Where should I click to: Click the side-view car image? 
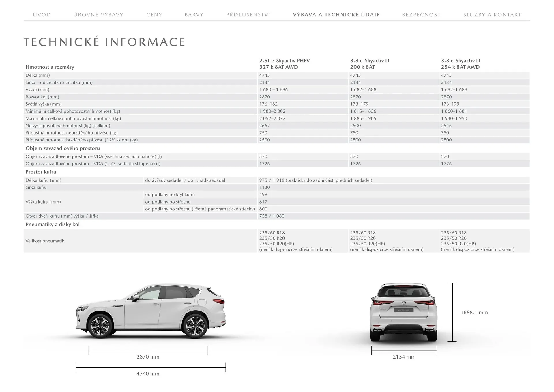pos(151,311)
